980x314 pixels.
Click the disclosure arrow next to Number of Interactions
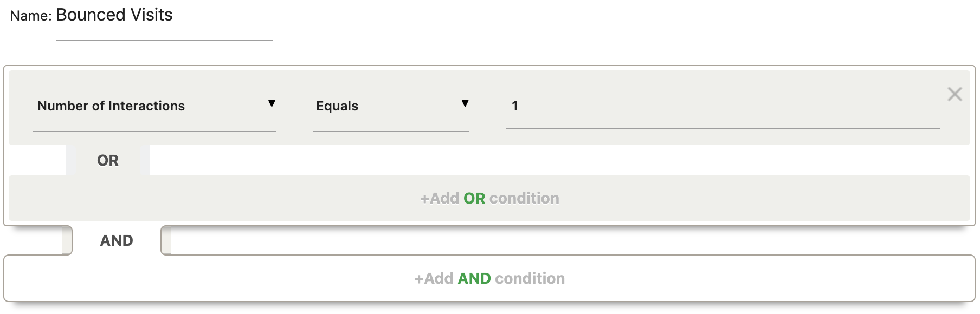pyautogui.click(x=272, y=103)
